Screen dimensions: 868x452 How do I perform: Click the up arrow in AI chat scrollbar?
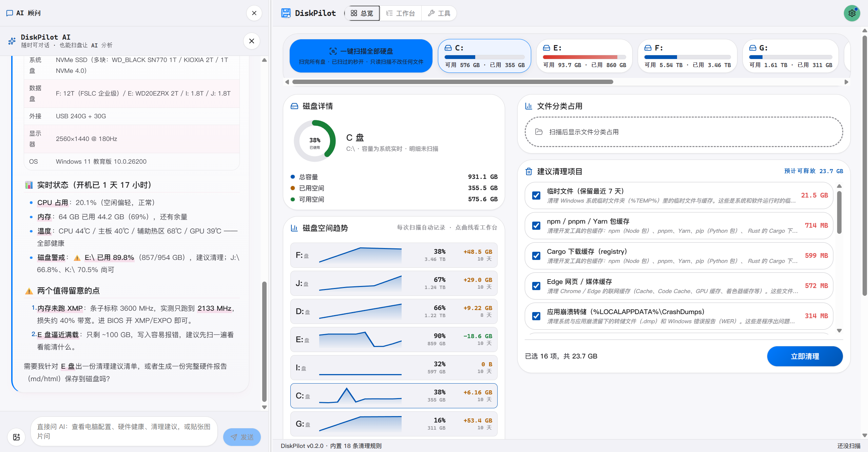click(264, 60)
